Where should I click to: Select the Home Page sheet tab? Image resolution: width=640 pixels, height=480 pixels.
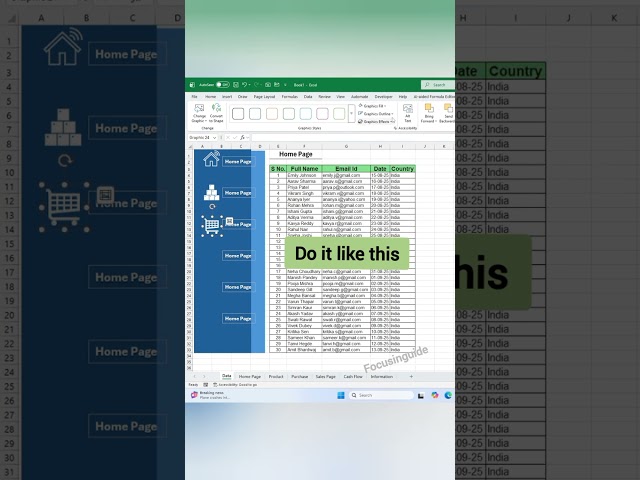pos(249,376)
